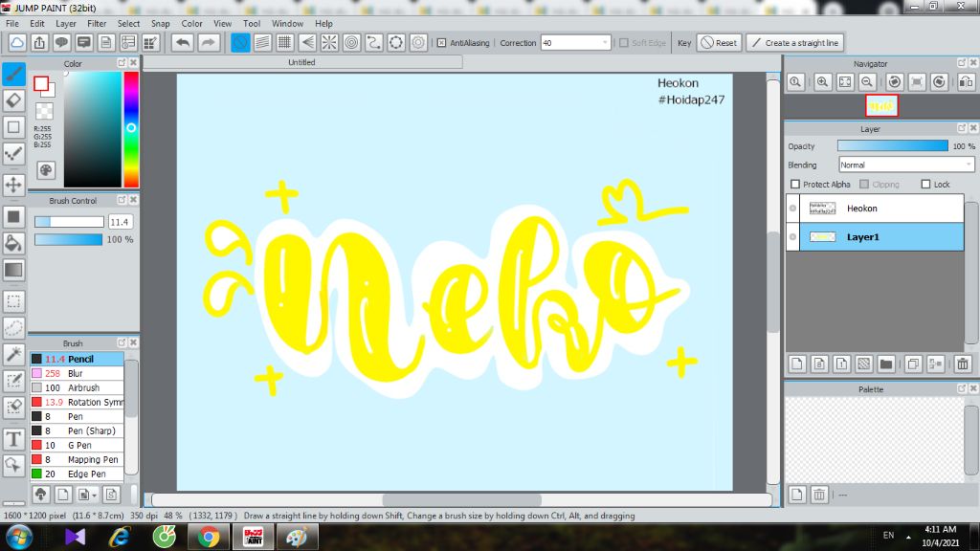Hide the Heokon layer

(792, 208)
